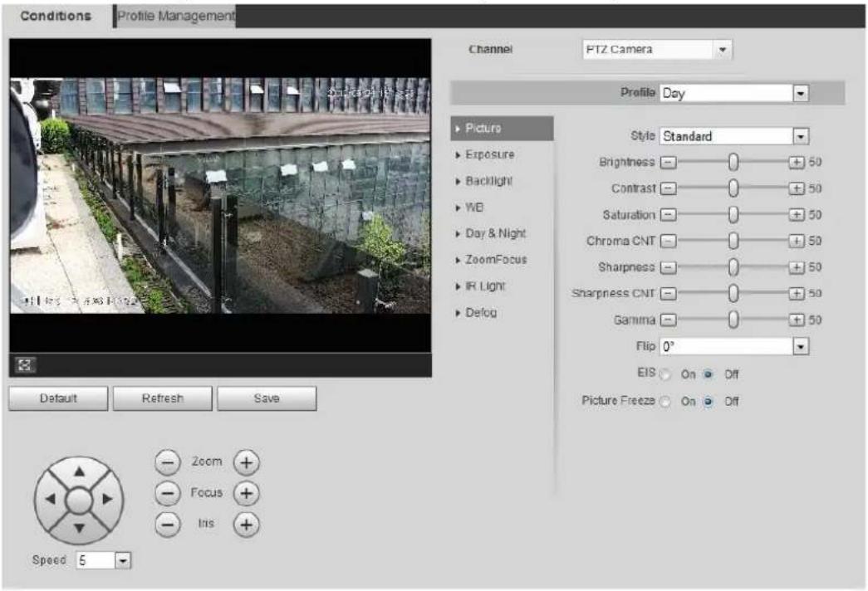Decrease Gamma with minus icon
This screenshot has height=591, width=868.
669,320
